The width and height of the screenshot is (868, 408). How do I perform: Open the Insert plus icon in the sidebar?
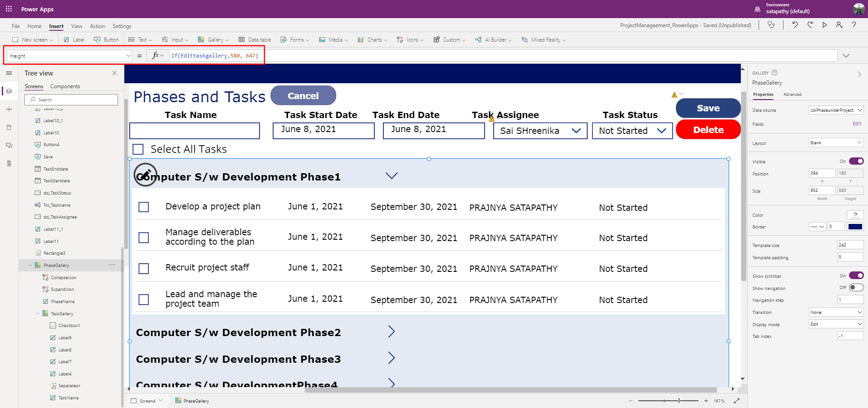pyautogui.click(x=9, y=109)
